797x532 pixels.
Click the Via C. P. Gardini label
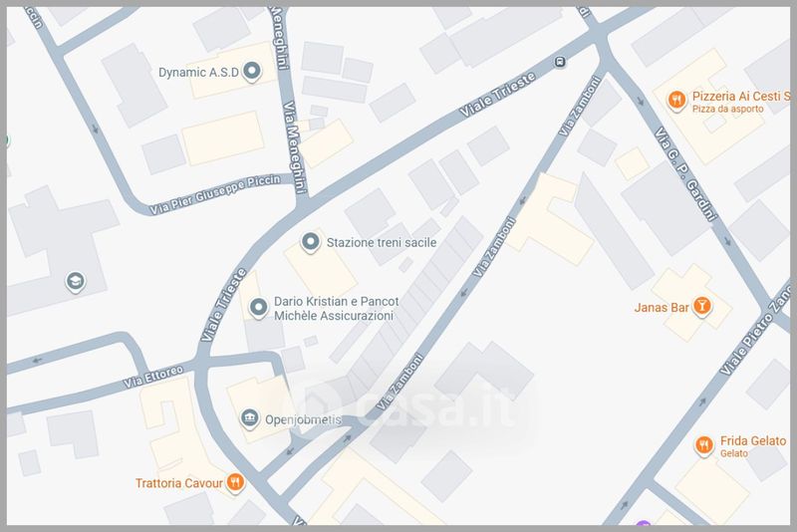[685, 174]
